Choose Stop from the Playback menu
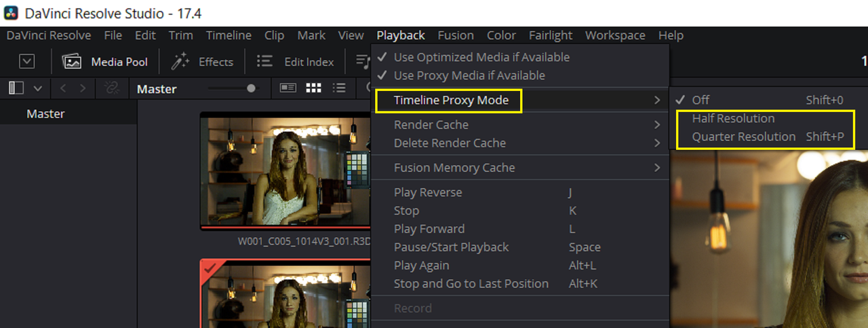The image size is (868, 328). [520, 211]
